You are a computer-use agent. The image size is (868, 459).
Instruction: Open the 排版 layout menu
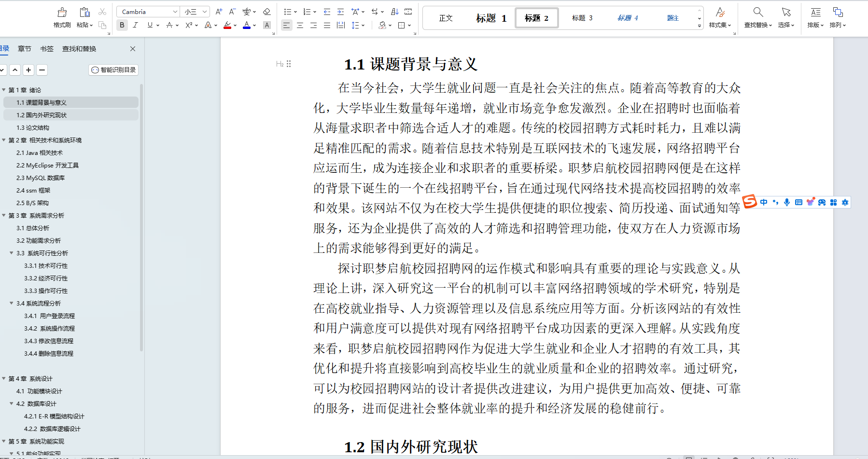tap(815, 17)
